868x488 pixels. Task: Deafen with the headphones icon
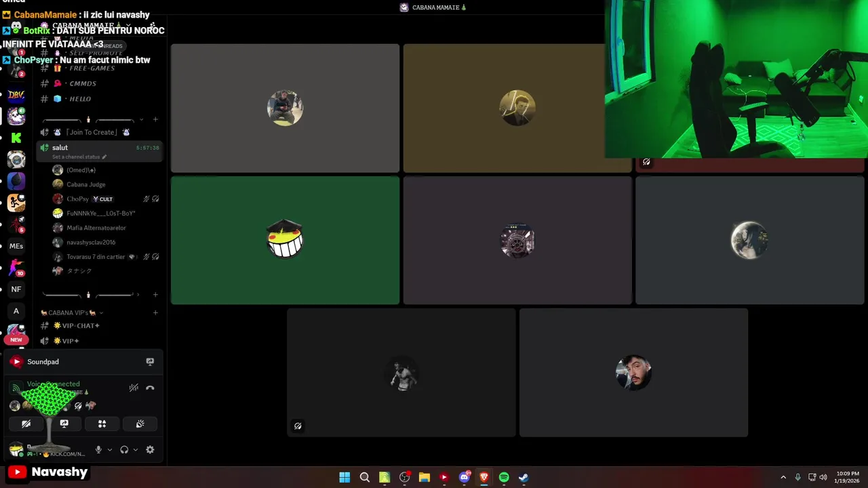(124, 449)
